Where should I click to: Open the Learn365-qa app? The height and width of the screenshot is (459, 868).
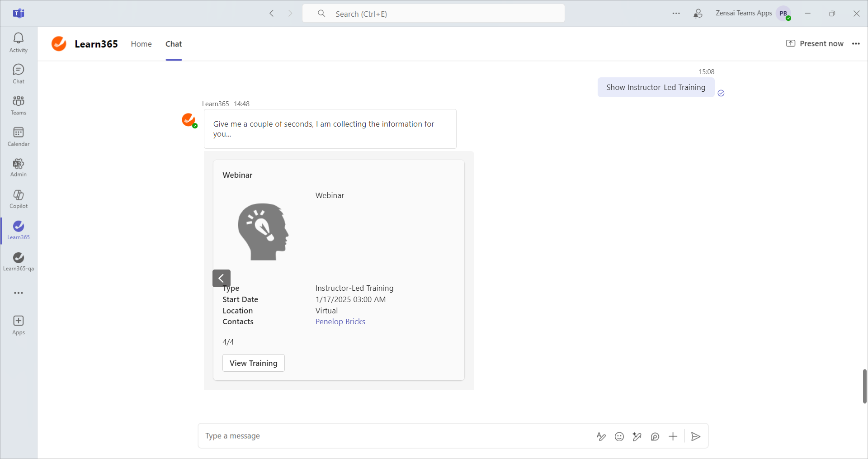tap(19, 261)
